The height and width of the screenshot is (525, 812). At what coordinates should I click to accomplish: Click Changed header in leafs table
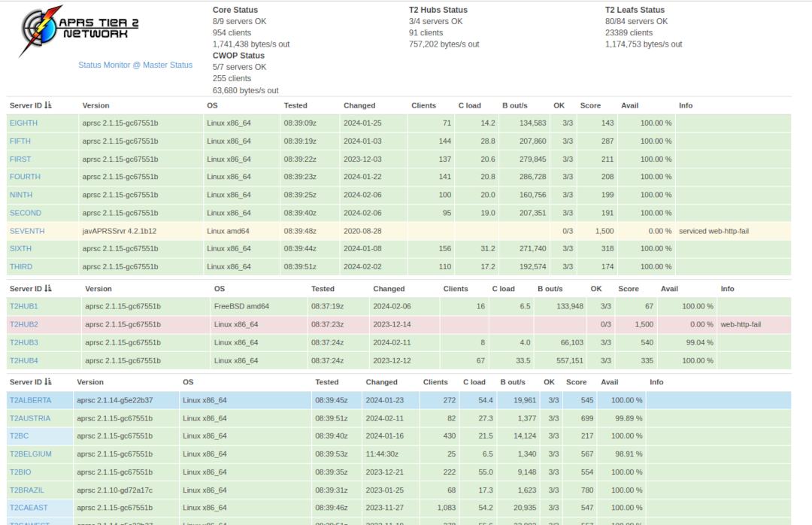coord(382,382)
